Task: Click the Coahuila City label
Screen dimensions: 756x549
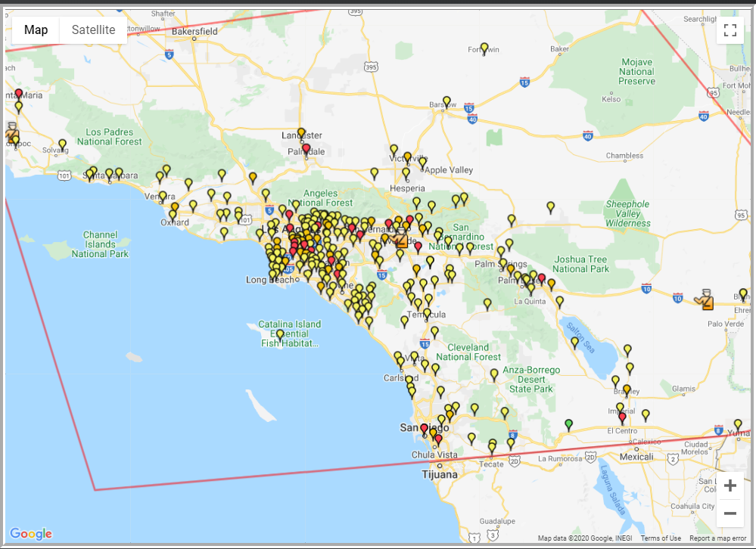Action: point(692,506)
